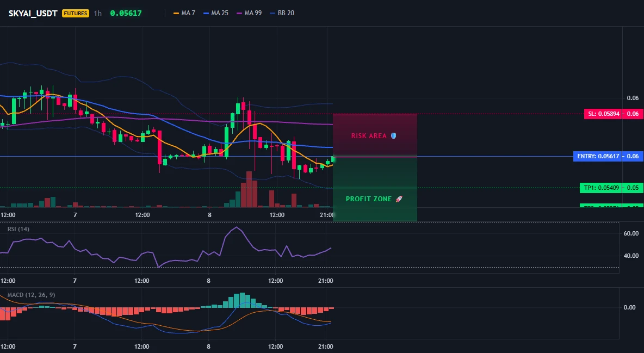Screen dimensions: 644x353
Task: Click date 8 on the price chart time axis
Action: point(209,215)
